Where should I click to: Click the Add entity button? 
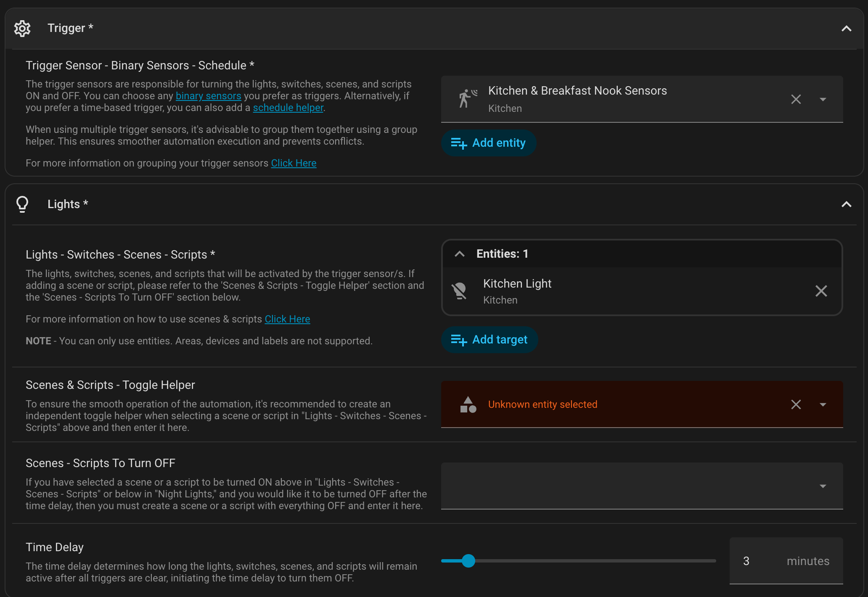pyautogui.click(x=488, y=143)
